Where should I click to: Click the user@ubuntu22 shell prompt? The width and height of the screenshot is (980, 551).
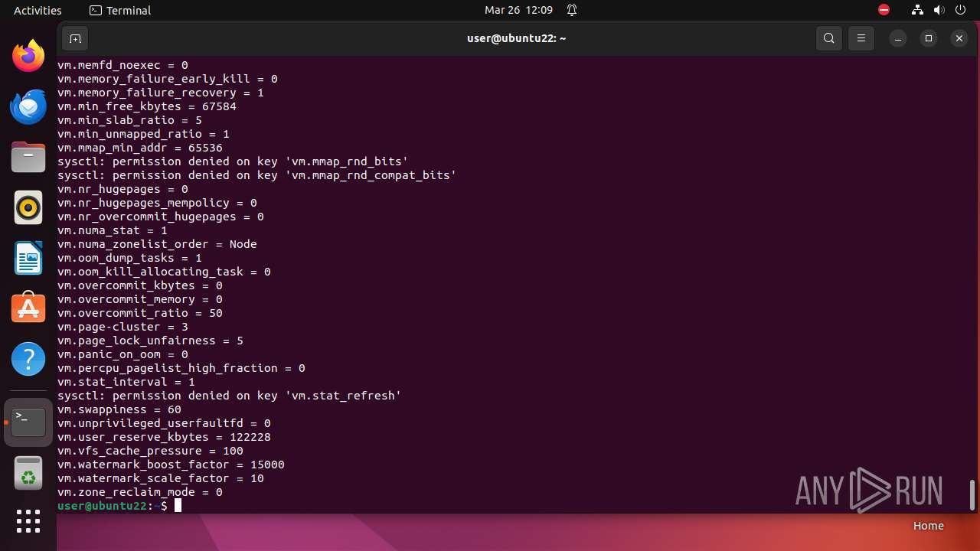(113, 506)
